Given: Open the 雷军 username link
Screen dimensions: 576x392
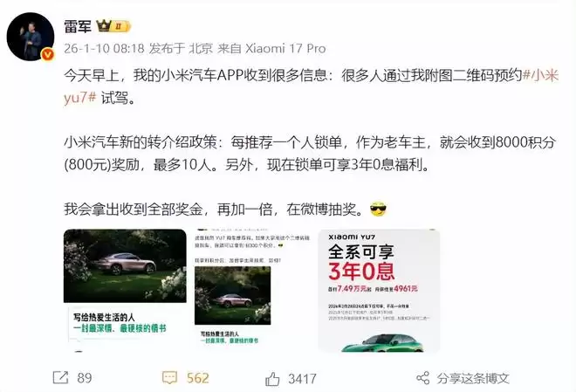Looking at the screenshot, I should coord(78,27).
